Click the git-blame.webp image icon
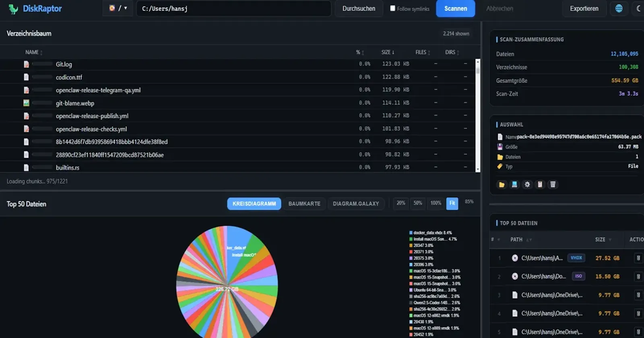Image resolution: width=644 pixels, height=338 pixels. [26, 103]
